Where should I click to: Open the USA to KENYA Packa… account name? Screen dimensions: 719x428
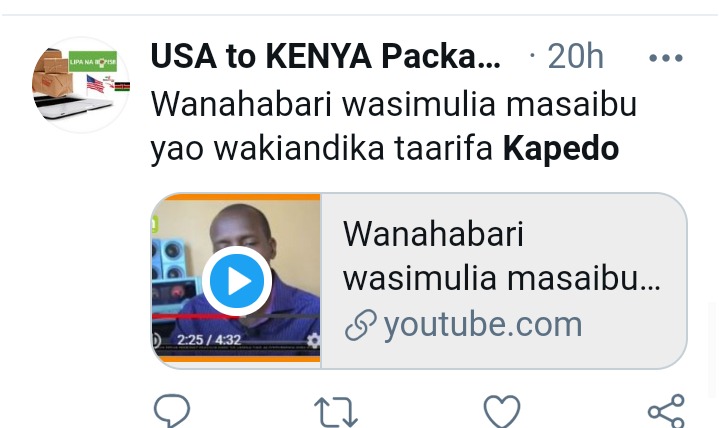(x=326, y=56)
